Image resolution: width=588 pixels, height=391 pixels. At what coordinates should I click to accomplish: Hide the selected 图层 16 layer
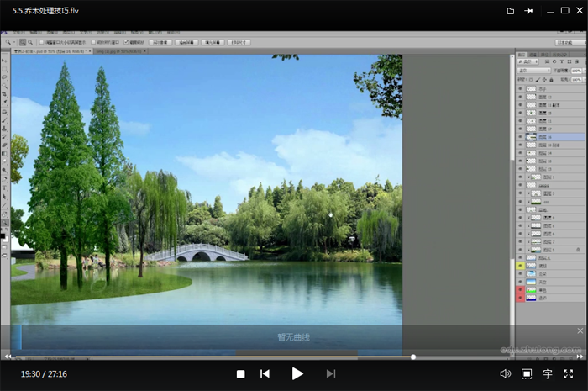coord(521,136)
